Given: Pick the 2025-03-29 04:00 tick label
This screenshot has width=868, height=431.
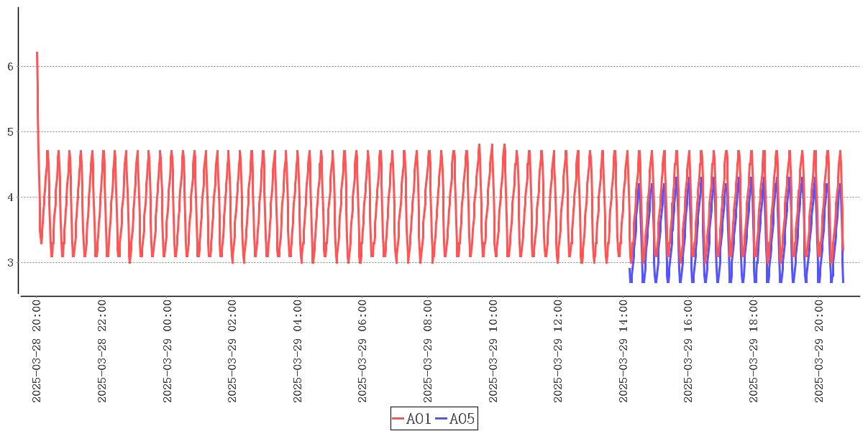Looking at the screenshot, I should (x=298, y=351).
